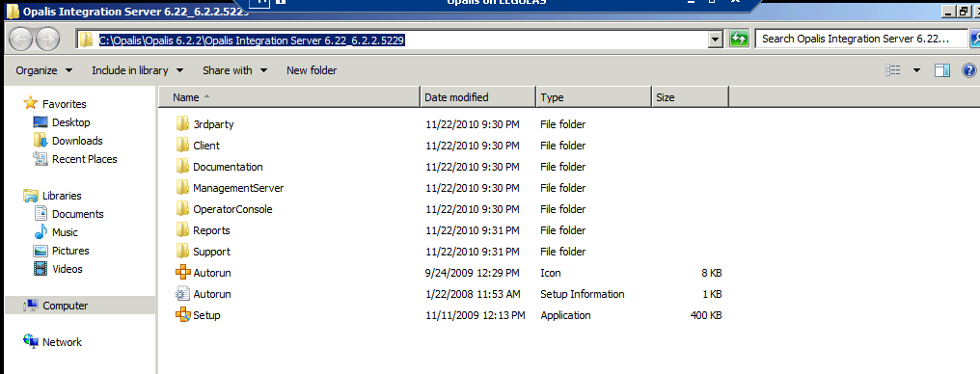Open the Help question mark icon

[968, 70]
